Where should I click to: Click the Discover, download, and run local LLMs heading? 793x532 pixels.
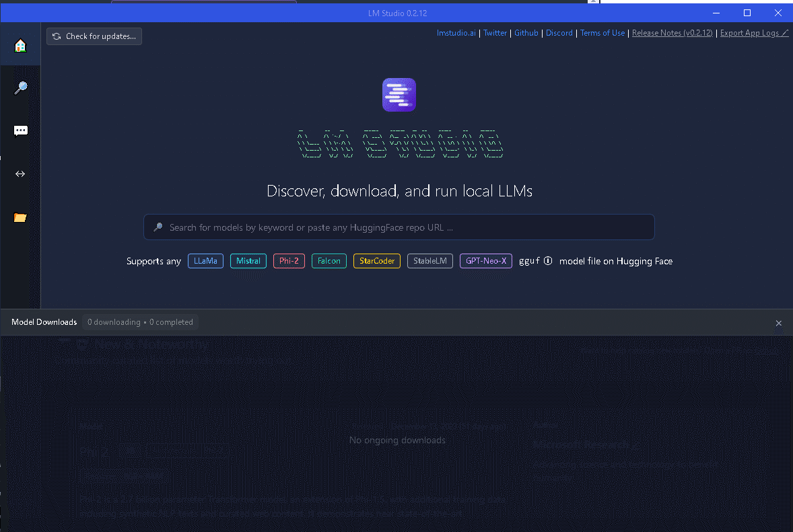(x=399, y=191)
